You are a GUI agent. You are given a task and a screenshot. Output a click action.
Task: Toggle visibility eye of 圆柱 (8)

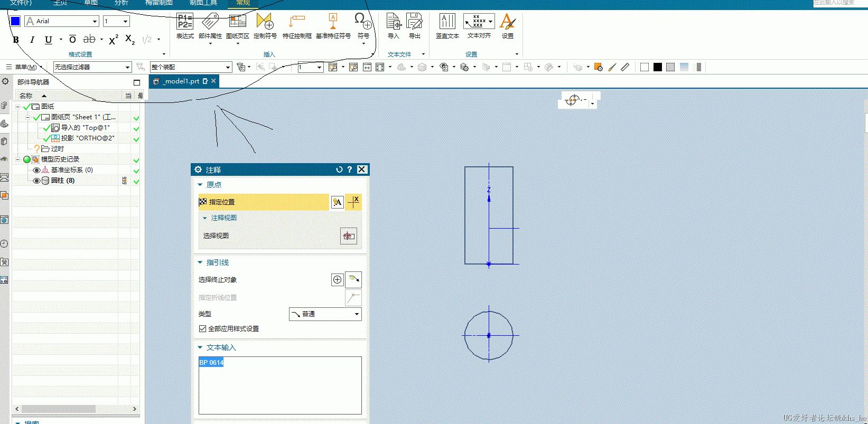(x=36, y=181)
